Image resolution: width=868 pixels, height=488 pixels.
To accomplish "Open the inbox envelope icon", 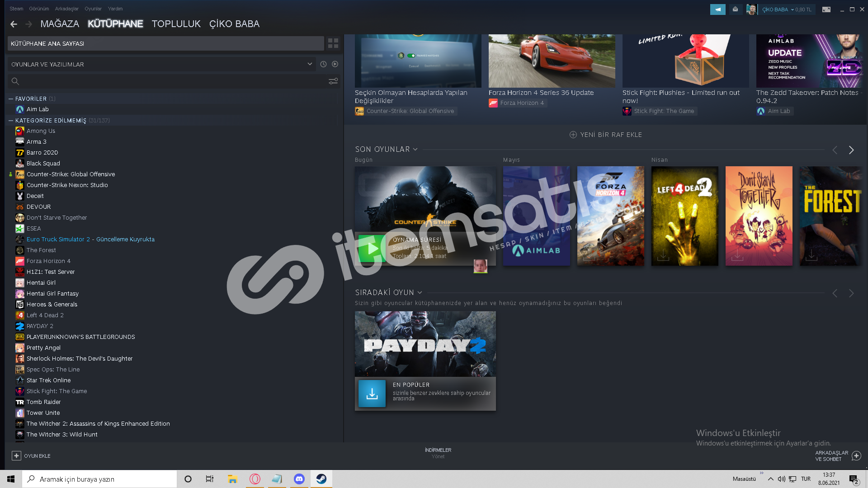I will (x=736, y=9).
